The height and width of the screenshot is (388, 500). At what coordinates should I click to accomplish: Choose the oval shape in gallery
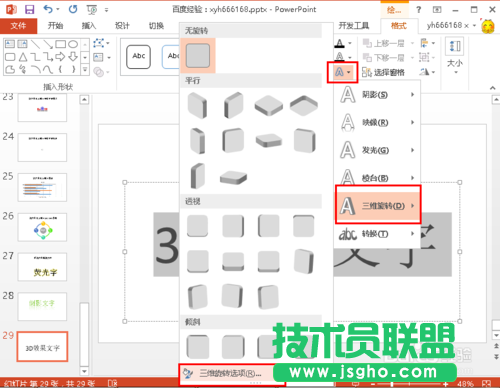click(73, 44)
